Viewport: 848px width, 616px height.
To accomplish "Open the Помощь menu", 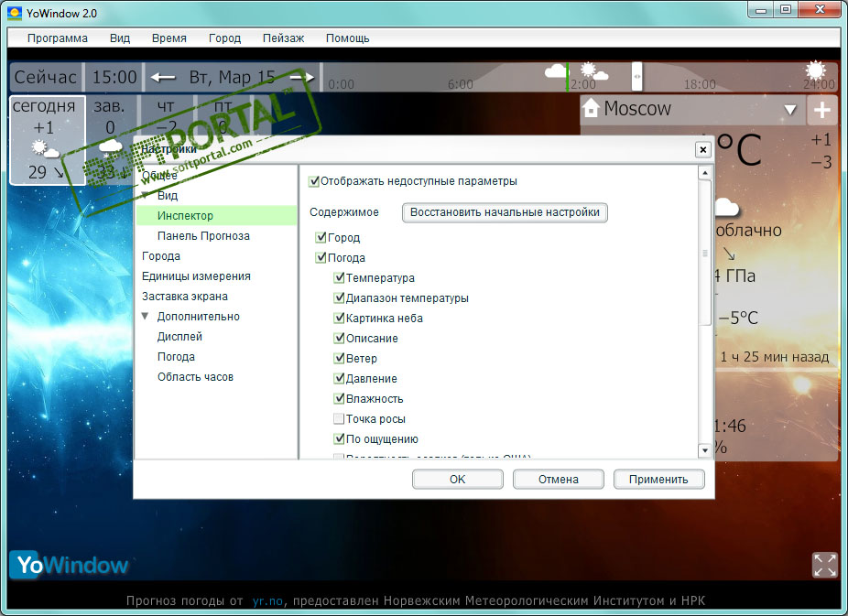I will tap(347, 38).
